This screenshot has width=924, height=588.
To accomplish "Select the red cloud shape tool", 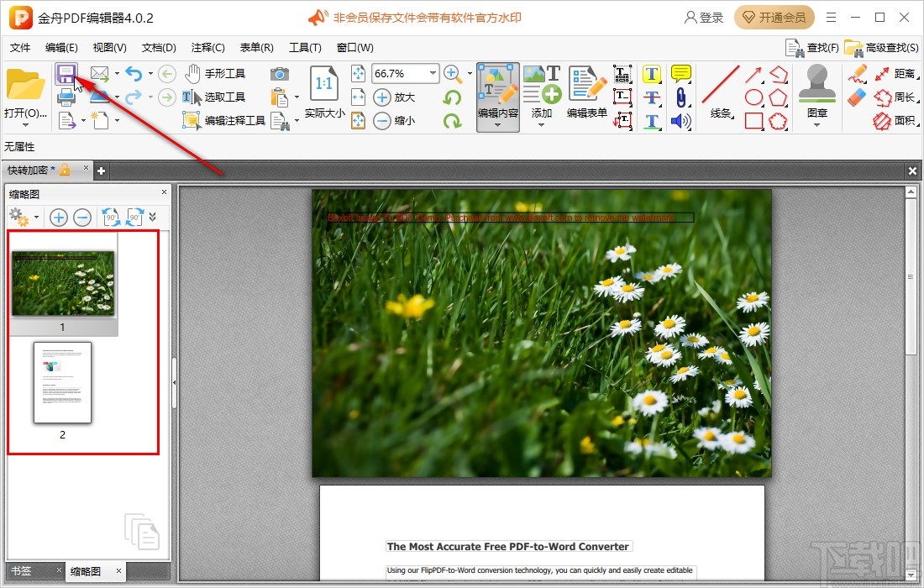I will tap(778, 121).
